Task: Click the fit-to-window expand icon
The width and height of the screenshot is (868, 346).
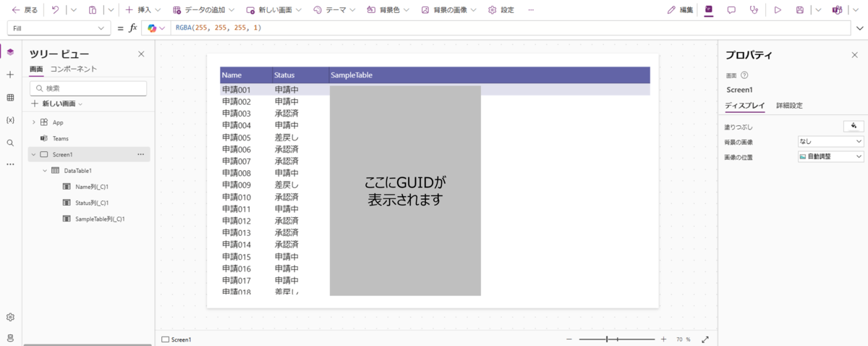Action: (705, 339)
